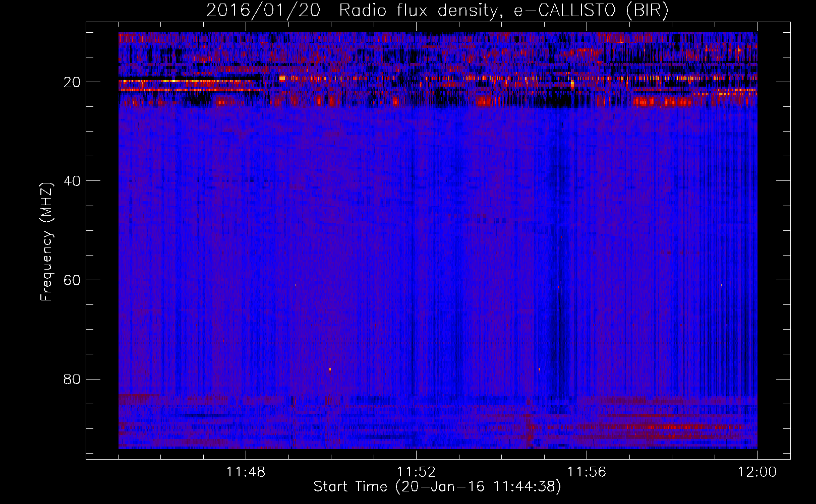Click the 80 MHz frequency tick label
Viewport: 816px width, 504px height.
coord(73,379)
